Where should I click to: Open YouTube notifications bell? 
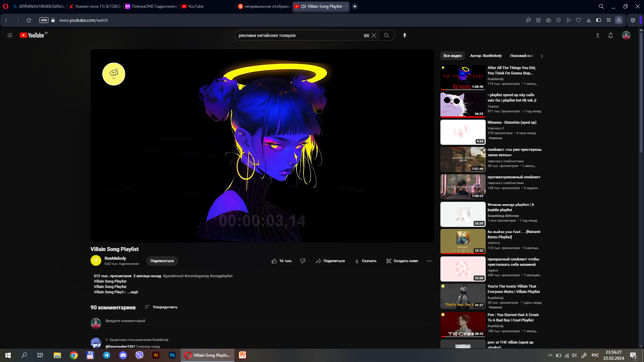[610, 35]
